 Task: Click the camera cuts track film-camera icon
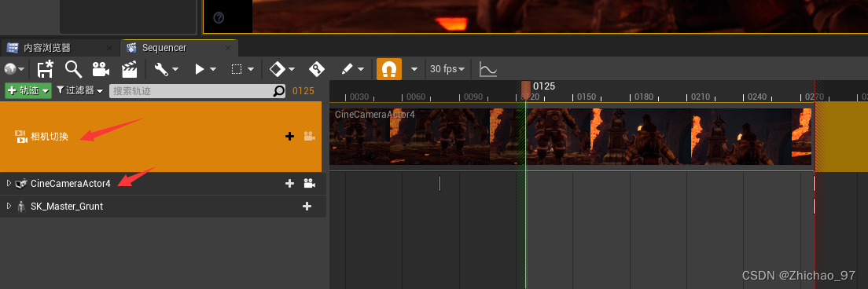coord(21,137)
